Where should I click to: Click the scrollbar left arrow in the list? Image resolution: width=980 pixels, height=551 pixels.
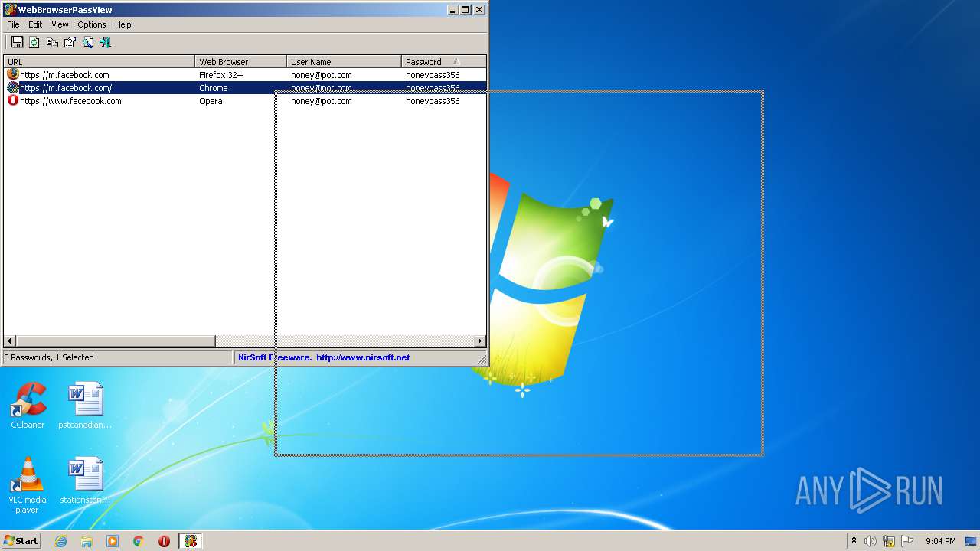pos(10,341)
